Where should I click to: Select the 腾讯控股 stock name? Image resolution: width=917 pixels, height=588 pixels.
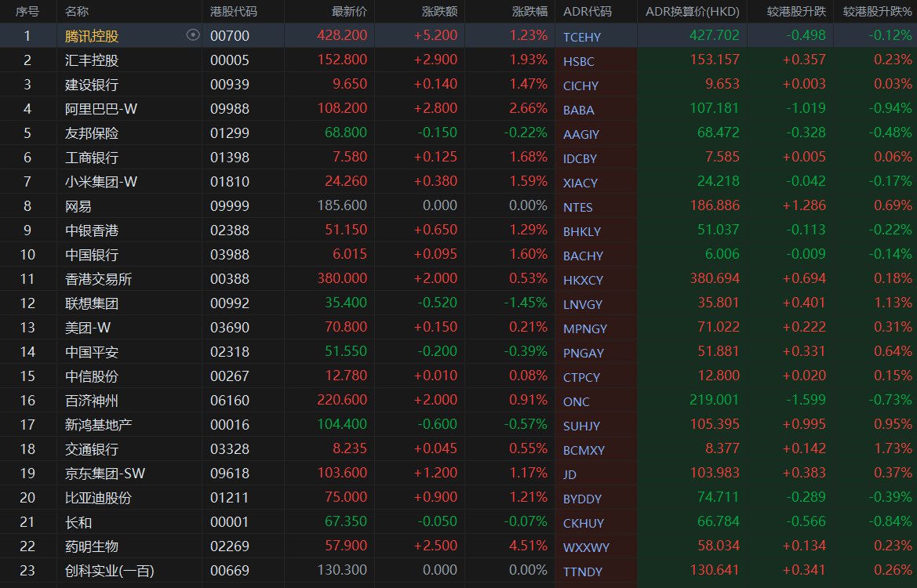pos(92,36)
